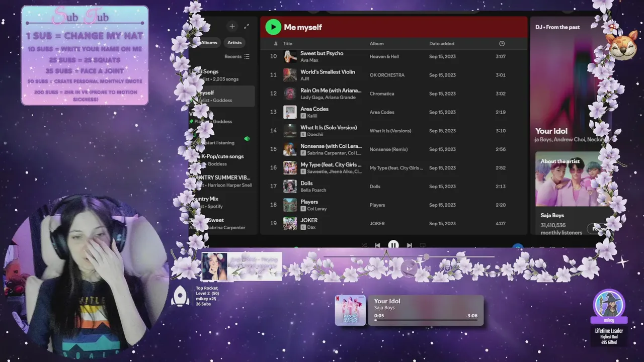Sort by the Album column header
This screenshot has height=362, width=644.
tap(376, 44)
